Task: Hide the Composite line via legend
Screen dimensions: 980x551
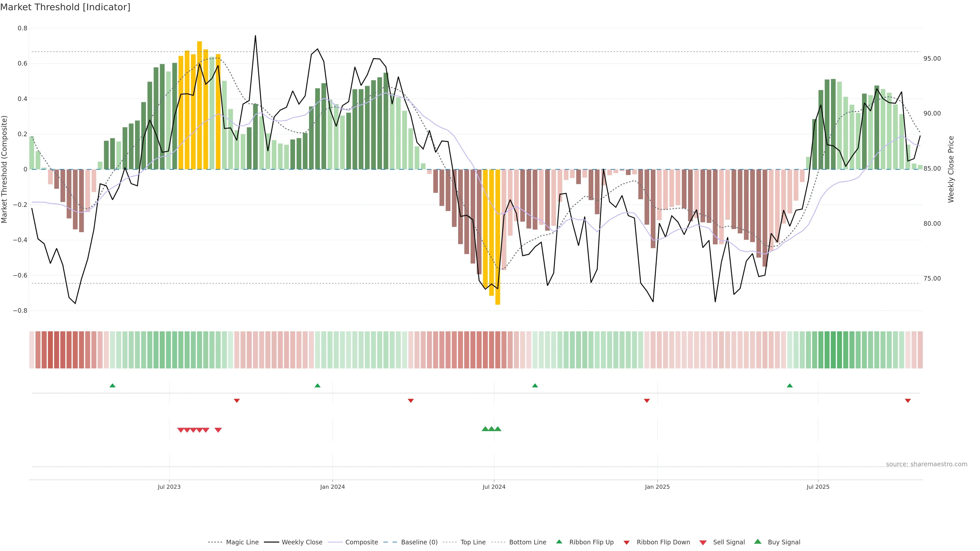Action: click(361, 542)
